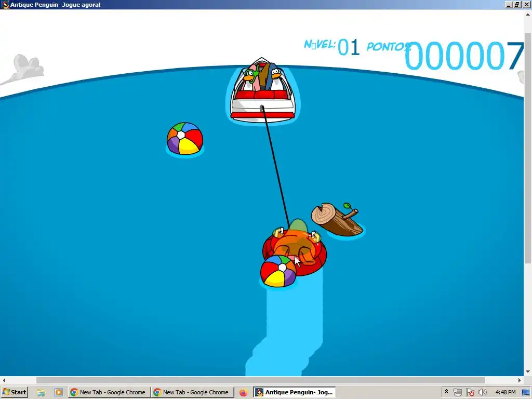532x399 pixels.
Task: Open the Windows Explorer taskbar shortcut
Action: pos(41,392)
